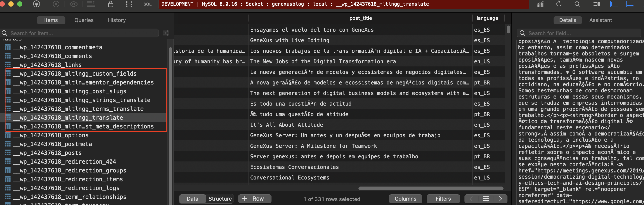Toggle the eye preview icon in toolbar
Viewport: 644px width, 205px height.
pyautogui.click(x=74, y=4)
